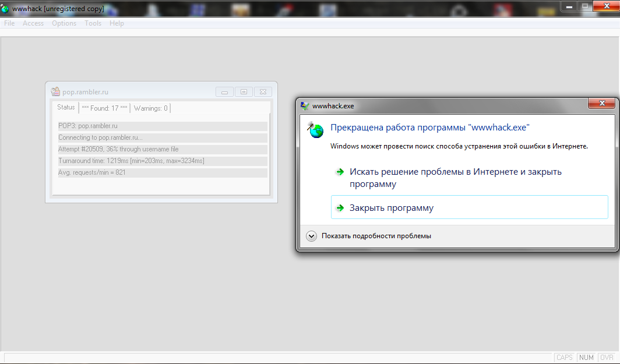Close the pop.rambler.ru window
The height and width of the screenshot is (364, 620).
pos(263,91)
